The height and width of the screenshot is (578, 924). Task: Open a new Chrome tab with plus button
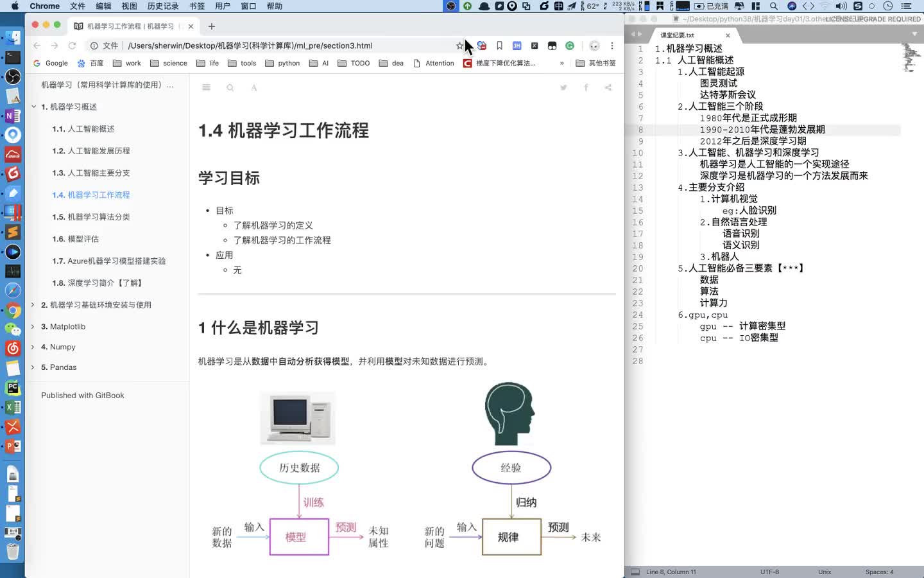pos(212,26)
